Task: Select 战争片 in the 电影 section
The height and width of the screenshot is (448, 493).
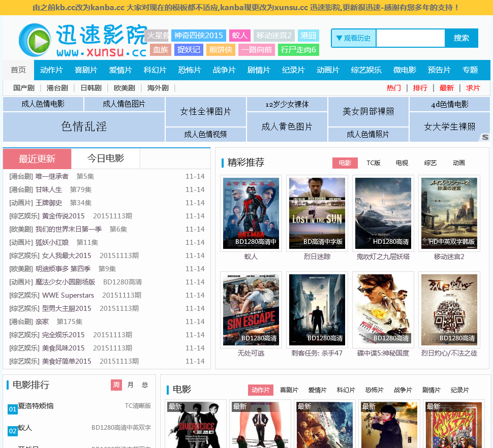Action: click(x=403, y=390)
